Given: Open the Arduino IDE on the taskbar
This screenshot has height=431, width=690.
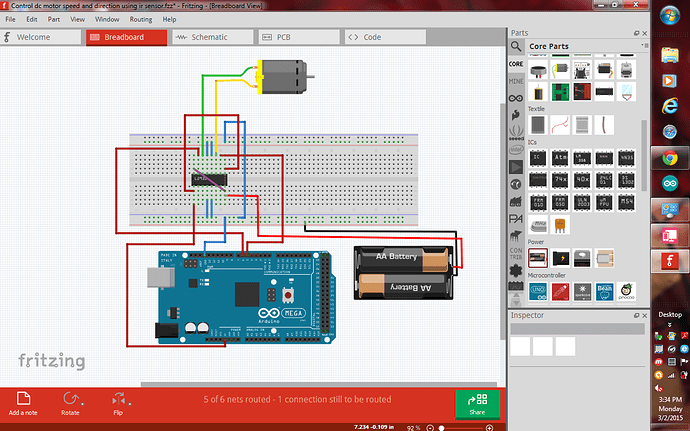Looking at the screenshot, I should 670,184.
